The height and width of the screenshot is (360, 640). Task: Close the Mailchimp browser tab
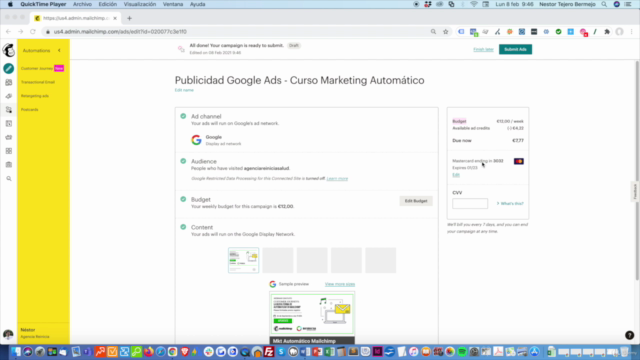click(115, 18)
